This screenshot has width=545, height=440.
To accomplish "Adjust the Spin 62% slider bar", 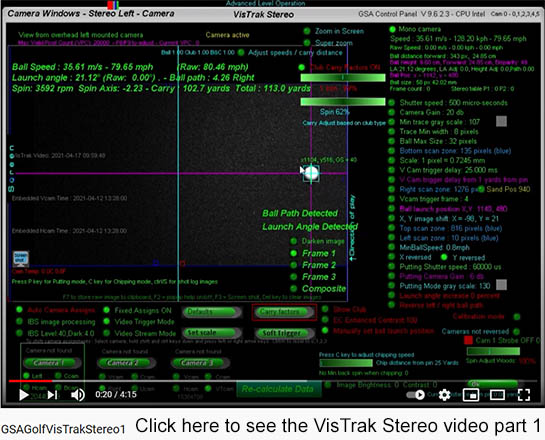I will click(343, 102).
